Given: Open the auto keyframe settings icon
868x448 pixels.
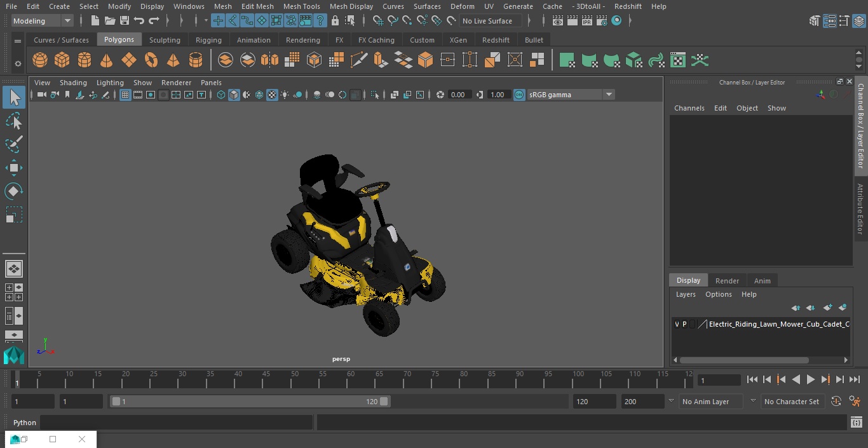Looking at the screenshot, I should [836, 402].
